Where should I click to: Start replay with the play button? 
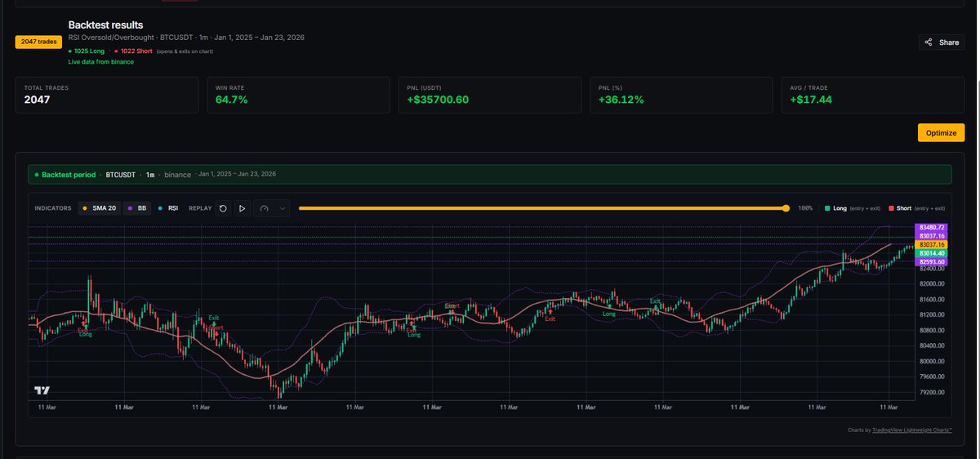coord(242,208)
